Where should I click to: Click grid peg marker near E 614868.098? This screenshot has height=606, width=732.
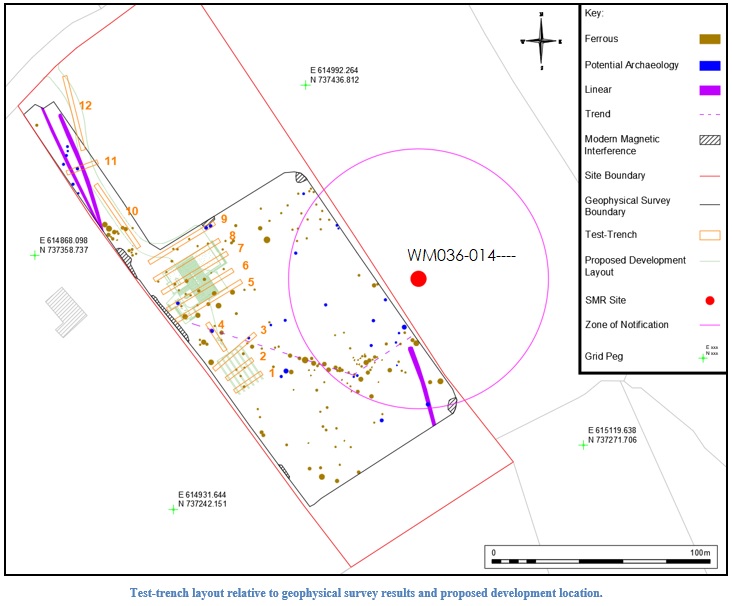tap(35, 255)
